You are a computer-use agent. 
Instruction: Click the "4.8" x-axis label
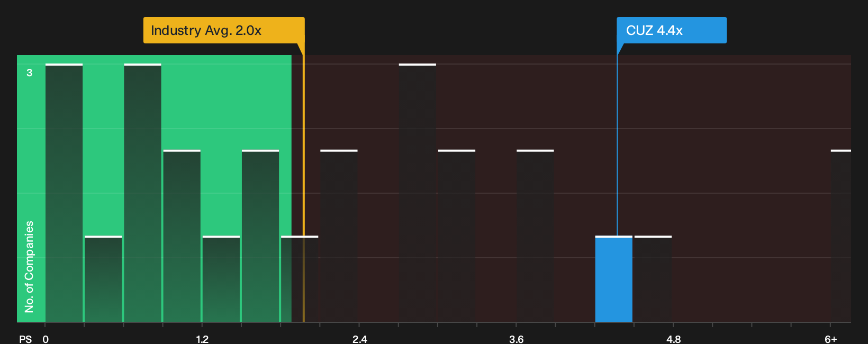tap(674, 339)
